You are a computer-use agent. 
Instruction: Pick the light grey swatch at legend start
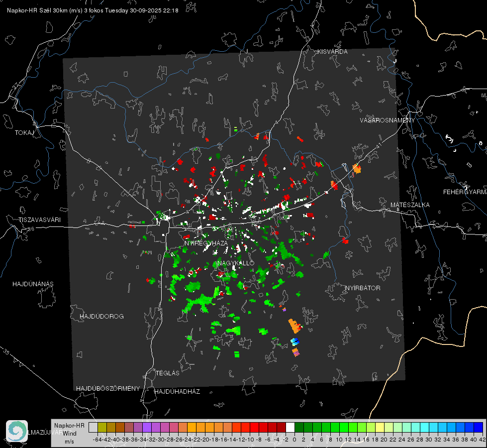[93, 427]
